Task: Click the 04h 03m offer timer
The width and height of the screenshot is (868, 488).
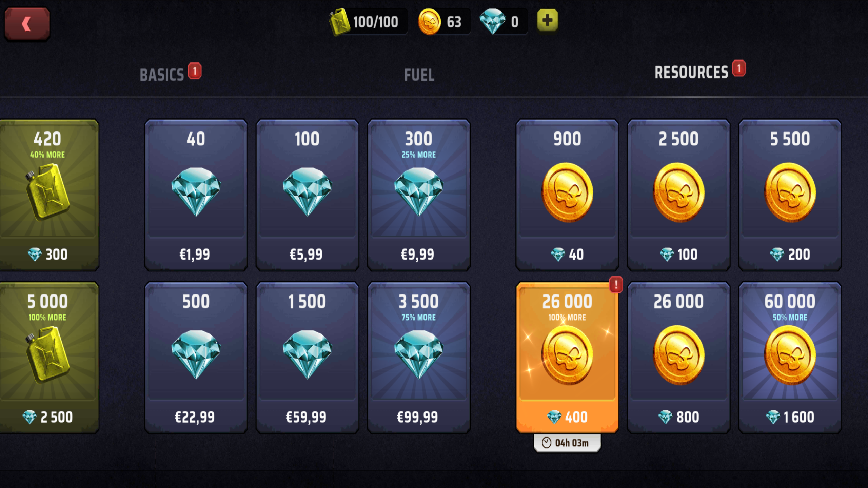Action: click(x=567, y=443)
